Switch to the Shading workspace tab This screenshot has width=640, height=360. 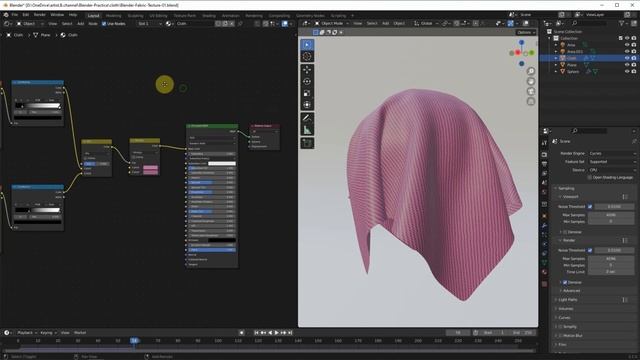209,16
